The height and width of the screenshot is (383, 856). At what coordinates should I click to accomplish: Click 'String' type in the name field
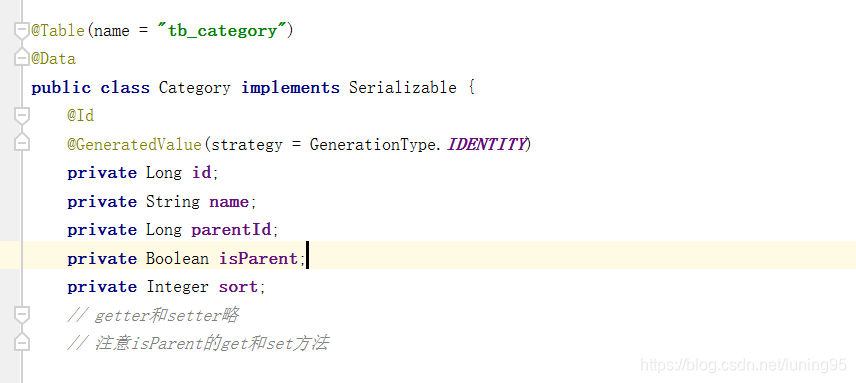click(173, 201)
